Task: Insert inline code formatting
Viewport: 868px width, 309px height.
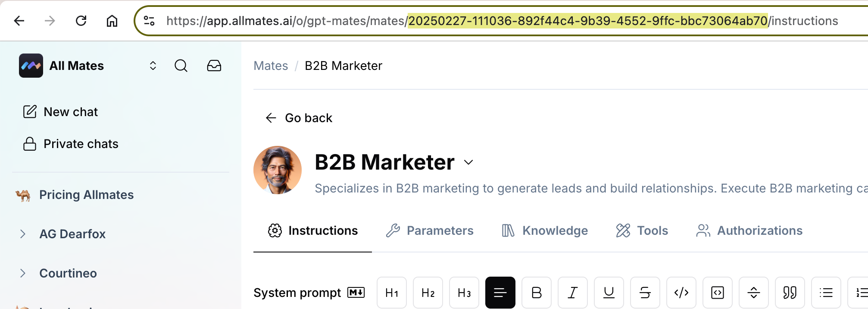Action: point(681,293)
